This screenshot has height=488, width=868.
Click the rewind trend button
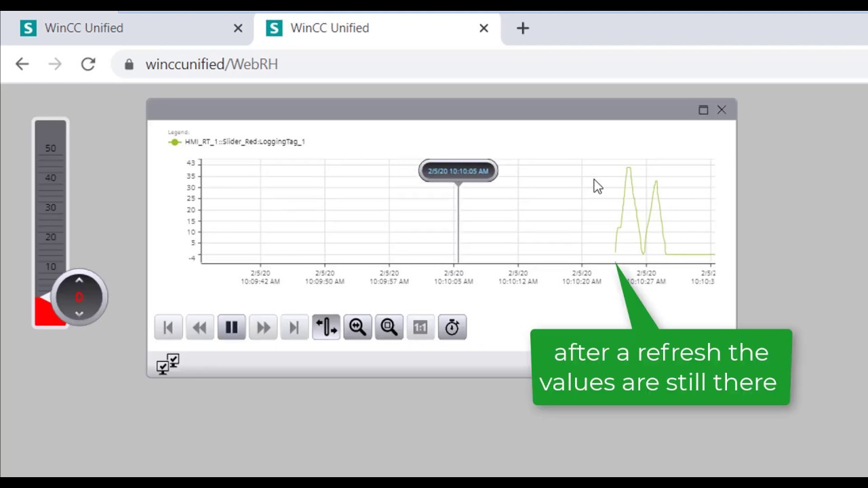click(x=199, y=327)
